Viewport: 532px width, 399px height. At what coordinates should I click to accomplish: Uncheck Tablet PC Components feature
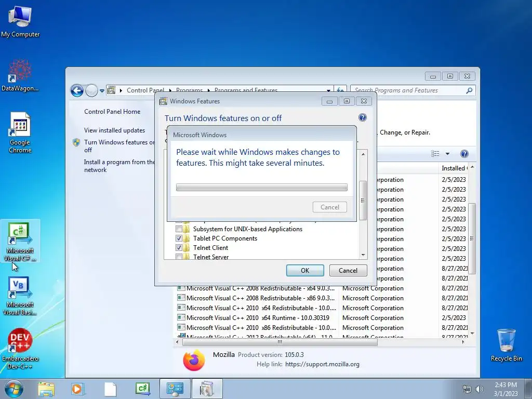(179, 238)
